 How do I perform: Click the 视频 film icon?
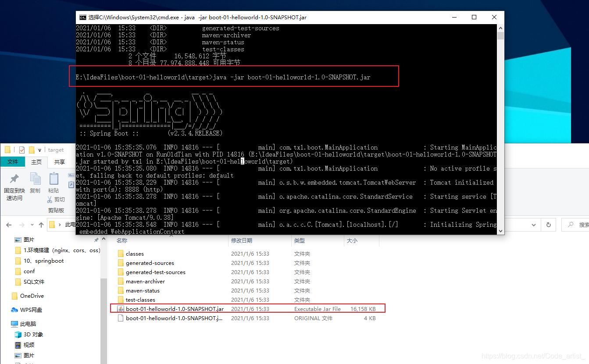pyautogui.click(x=18, y=345)
